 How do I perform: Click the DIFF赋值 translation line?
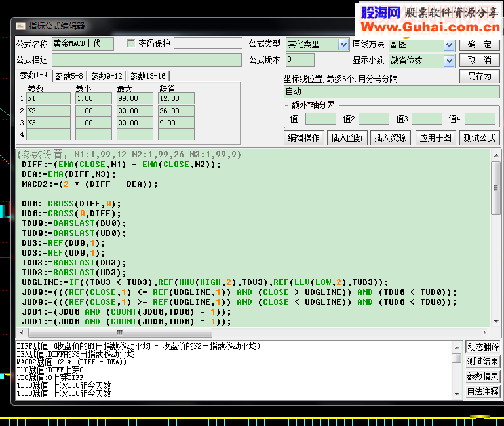(x=138, y=346)
